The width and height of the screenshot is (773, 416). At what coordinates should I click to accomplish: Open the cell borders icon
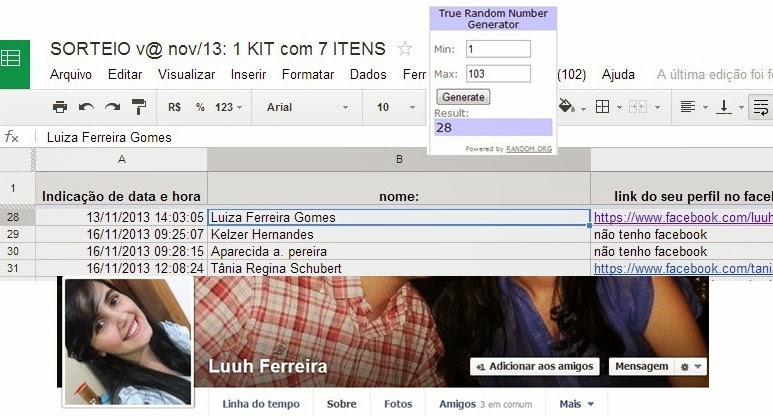602,106
